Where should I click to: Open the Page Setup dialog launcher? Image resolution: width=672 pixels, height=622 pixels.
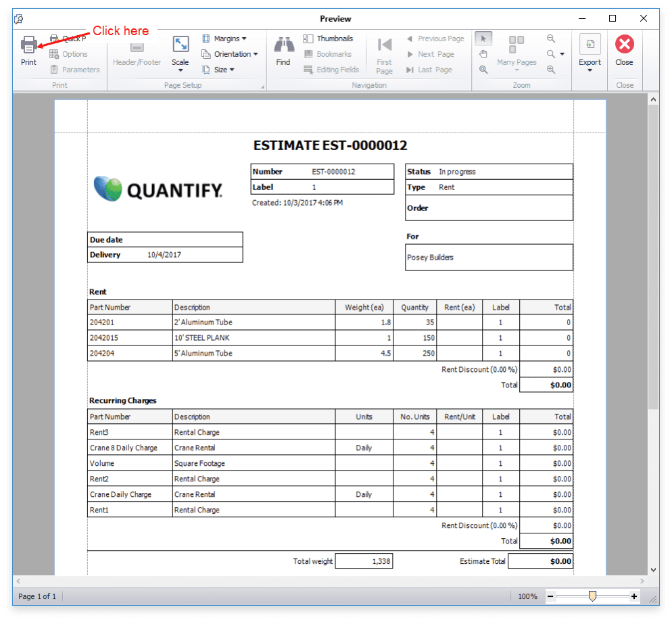(262, 87)
